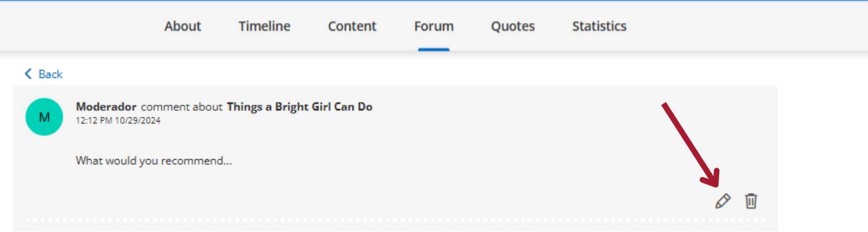Select the Forum tab

[x=434, y=26]
